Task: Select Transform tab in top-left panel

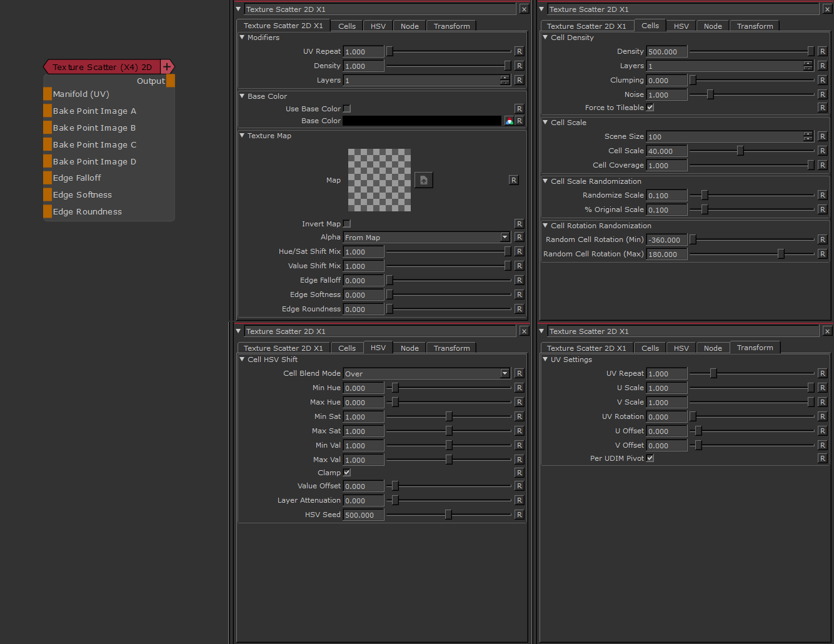Action: [x=451, y=26]
